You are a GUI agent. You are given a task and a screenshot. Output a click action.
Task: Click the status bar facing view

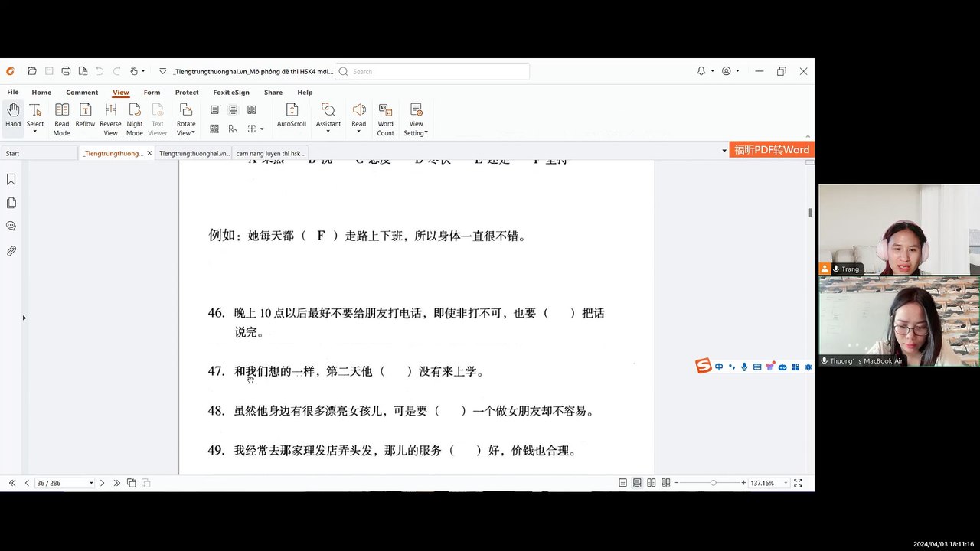click(652, 483)
